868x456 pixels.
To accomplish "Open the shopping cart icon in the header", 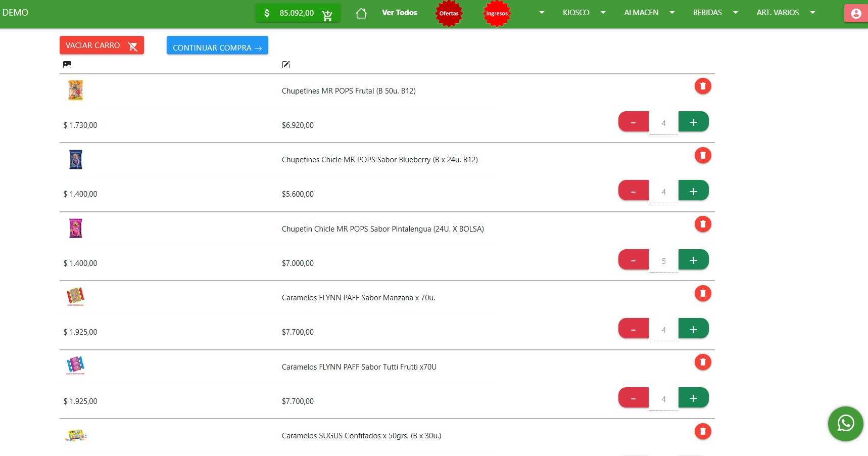I will pos(327,14).
